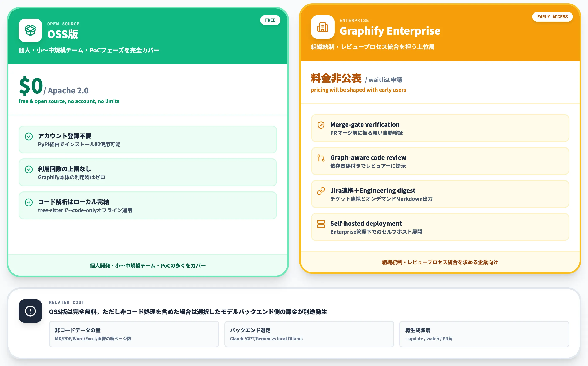Click the / waitlist申請 text
This screenshot has height=366, width=588.
[x=384, y=80]
